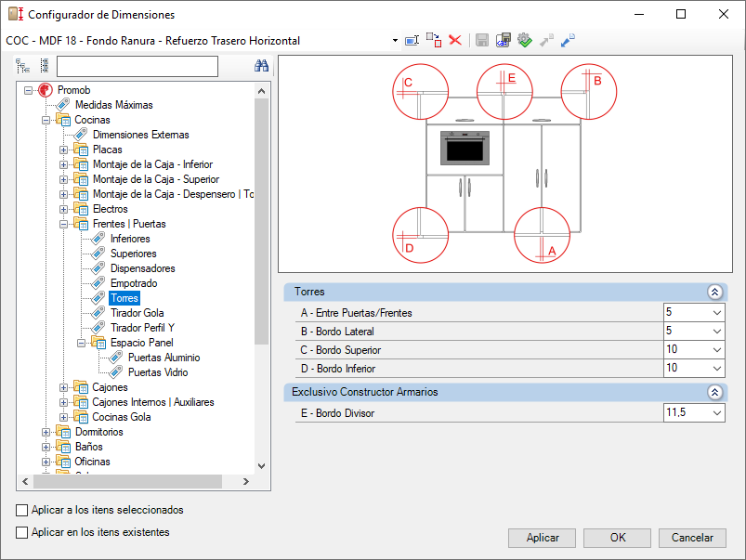Click the tree search input field
746x560 pixels.
137,66
